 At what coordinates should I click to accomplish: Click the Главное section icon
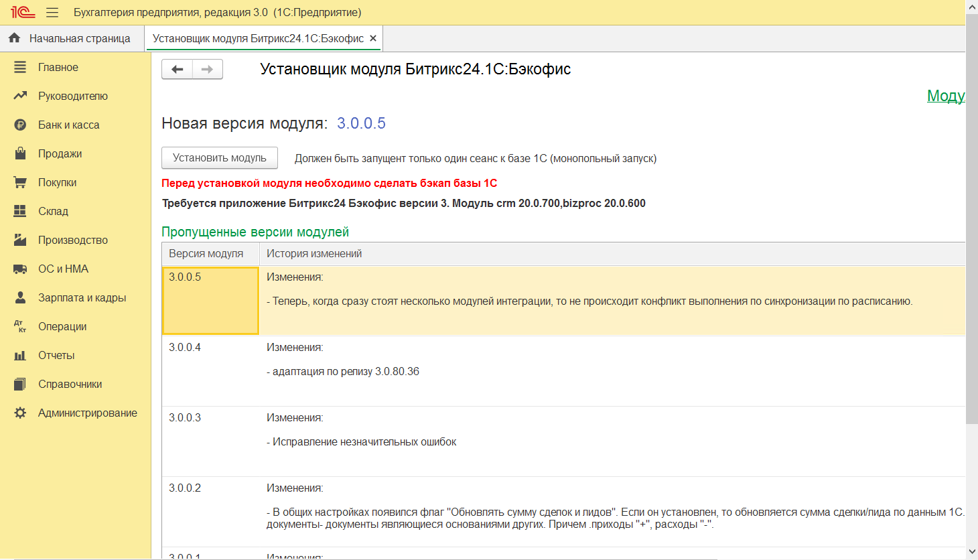[20, 67]
